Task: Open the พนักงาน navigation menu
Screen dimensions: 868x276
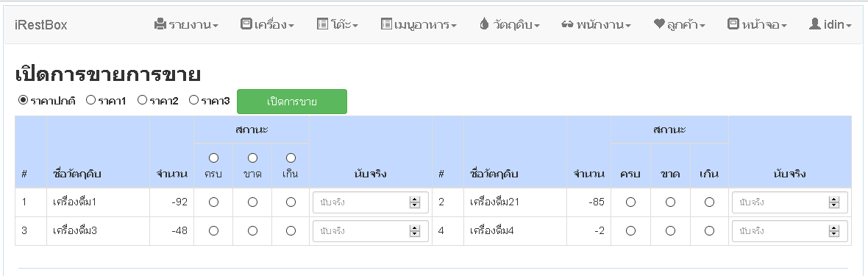Action: 596,24
